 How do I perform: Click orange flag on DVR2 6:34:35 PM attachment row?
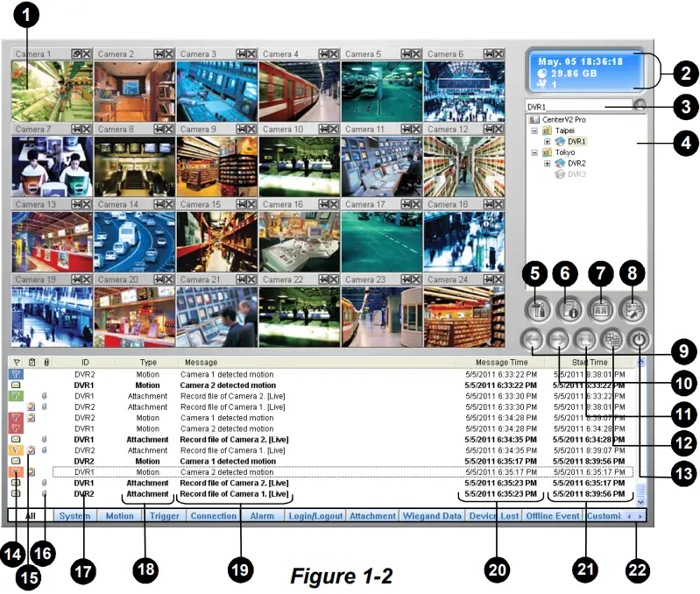click(x=16, y=450)
